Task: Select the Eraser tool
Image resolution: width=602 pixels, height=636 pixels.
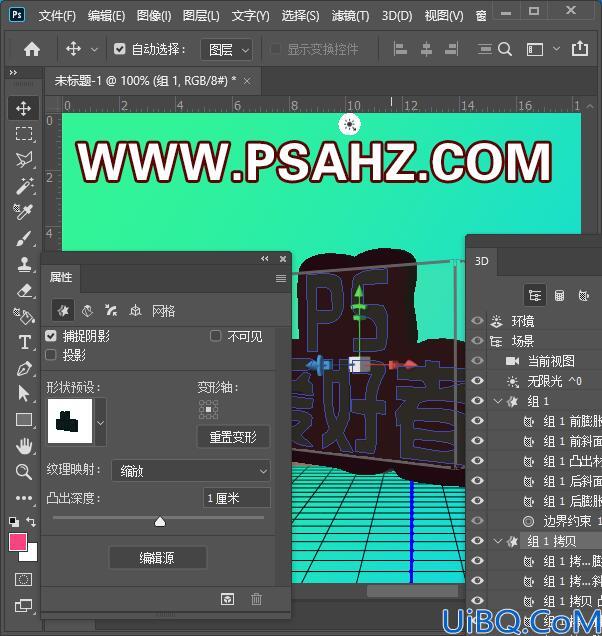Action: (24, 291)
